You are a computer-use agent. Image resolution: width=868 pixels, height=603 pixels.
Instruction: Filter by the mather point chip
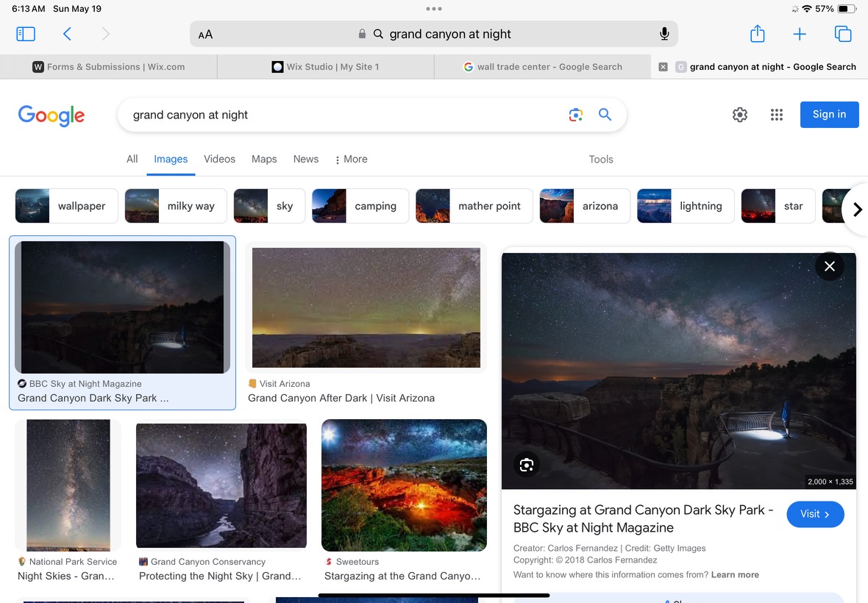tap(474, 206)
